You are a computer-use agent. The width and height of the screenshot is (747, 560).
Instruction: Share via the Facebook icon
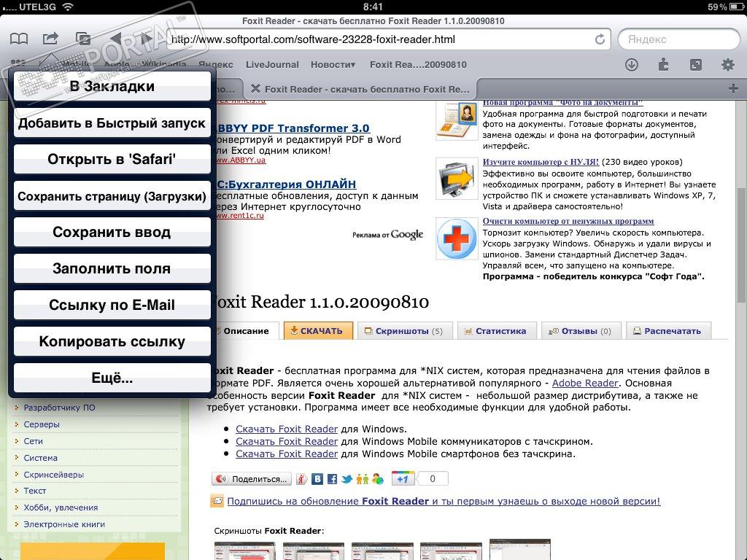(332, 479)
